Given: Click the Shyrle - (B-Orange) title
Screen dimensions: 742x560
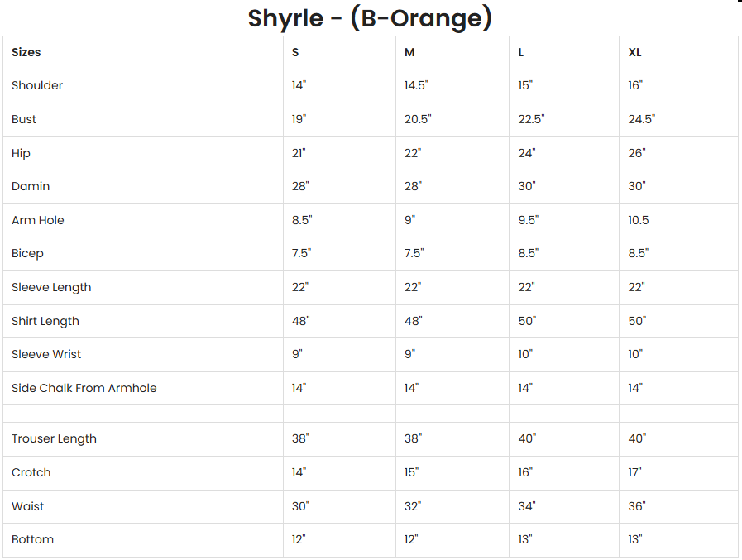Looking at the screenshot, I should point(370,18).
